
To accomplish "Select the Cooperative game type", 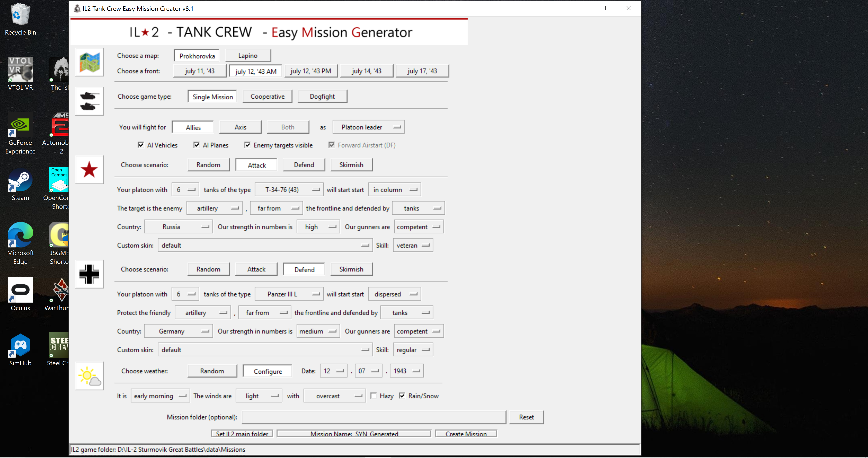I will pyautogui.click(x=268, y=96).
